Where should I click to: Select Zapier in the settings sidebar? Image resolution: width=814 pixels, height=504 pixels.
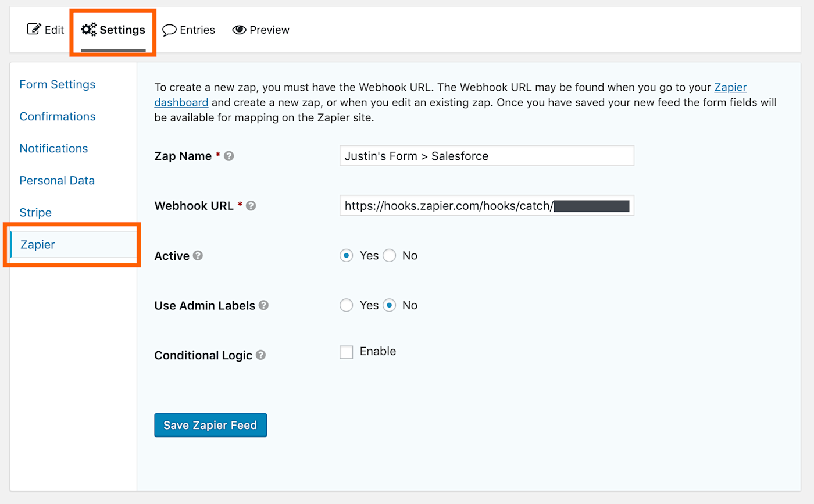click(x=74, y=245)
